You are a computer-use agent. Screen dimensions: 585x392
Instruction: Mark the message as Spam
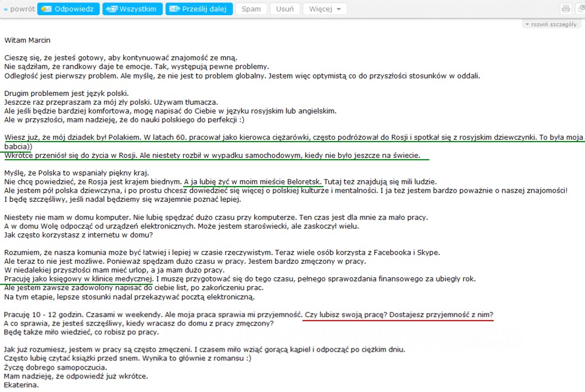[x=252, y=9]
